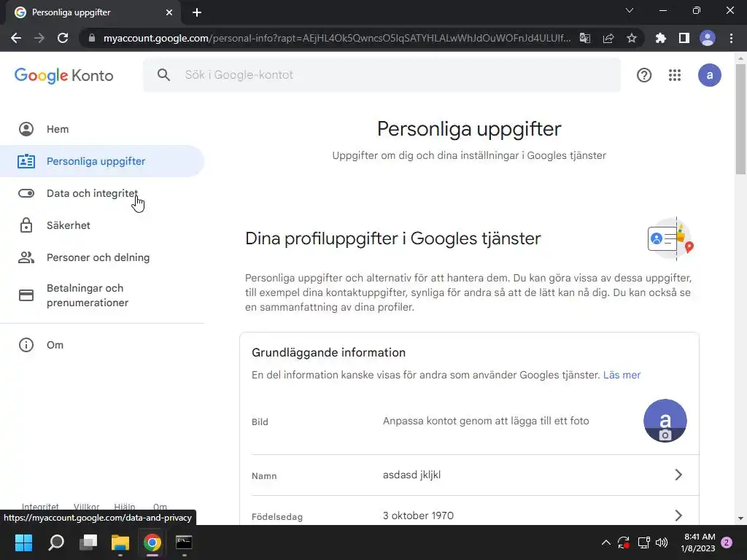The width and height of the screenshot is (747, 560).
Task: Expand the Namn row chevron
Action: coord(678,475)
